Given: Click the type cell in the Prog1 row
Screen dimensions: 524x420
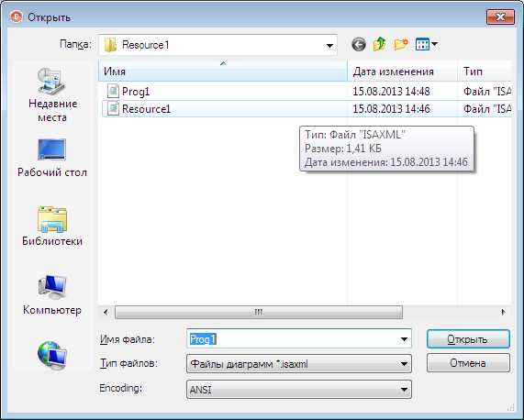Looking at the screenshot, I should pos(487,92).
